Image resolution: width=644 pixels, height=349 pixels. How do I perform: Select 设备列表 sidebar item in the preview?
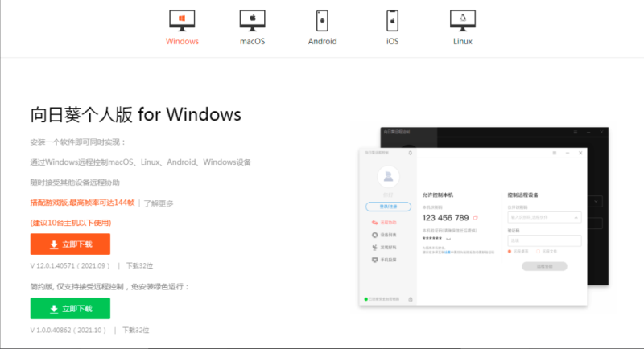coord(385,235)
